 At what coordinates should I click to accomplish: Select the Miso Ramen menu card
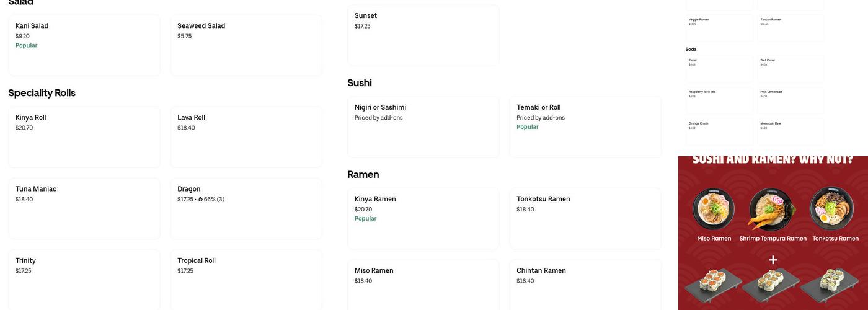tap(423, 284)
